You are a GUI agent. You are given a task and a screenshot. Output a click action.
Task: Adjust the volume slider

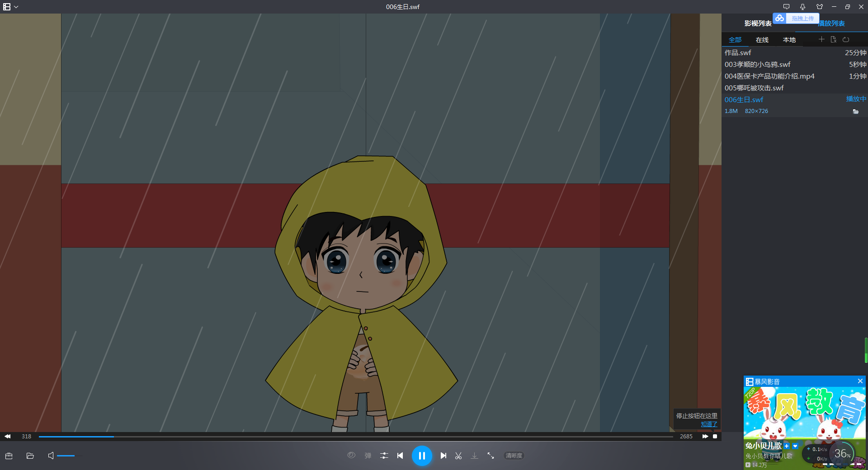(69, 456)
